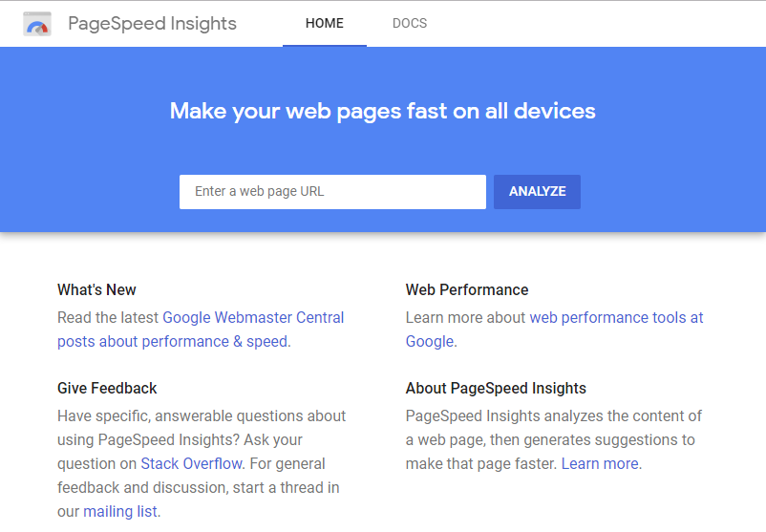Open the Google Webmaster Central posts link

[201, 330]
